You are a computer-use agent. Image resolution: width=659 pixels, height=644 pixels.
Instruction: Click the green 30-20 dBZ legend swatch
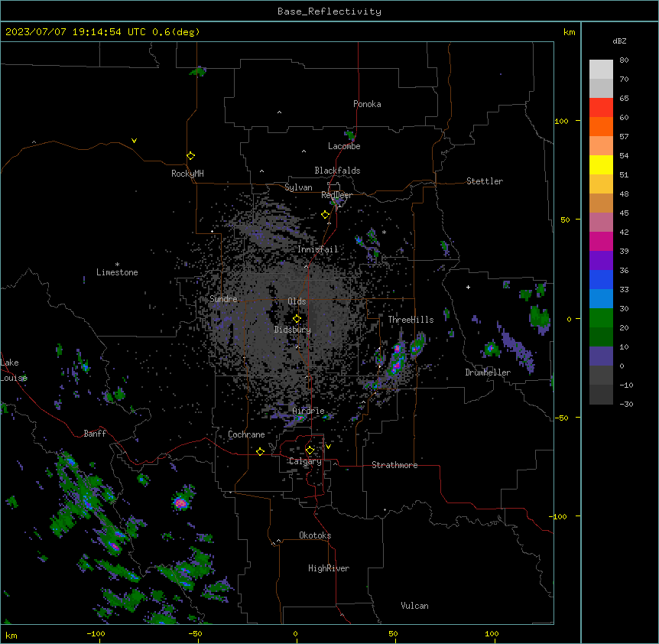coord(601,318)
